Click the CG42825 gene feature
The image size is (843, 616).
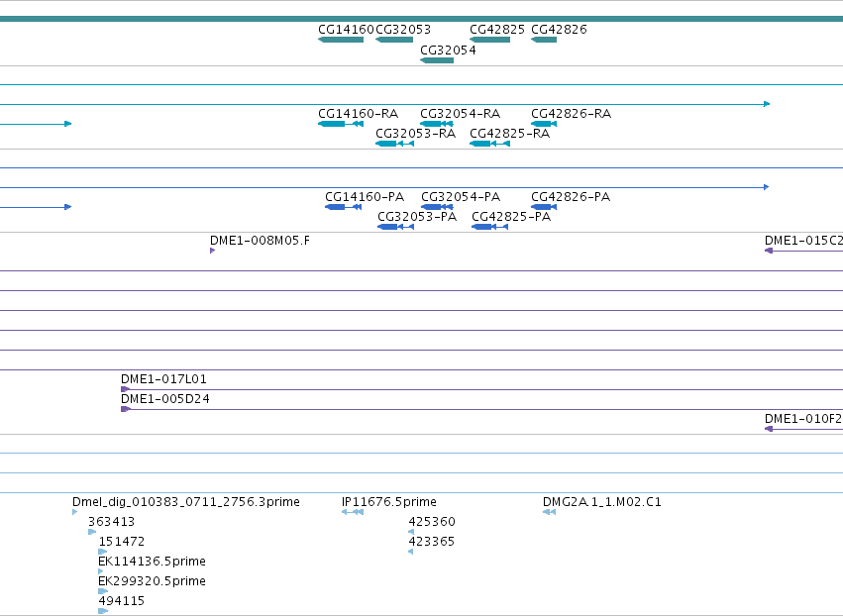(489, 40)
